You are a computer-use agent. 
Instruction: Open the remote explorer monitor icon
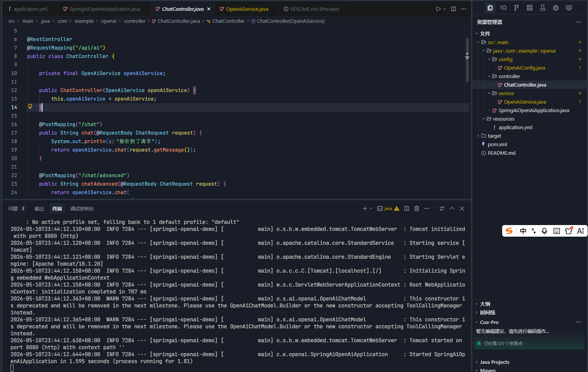pos(569,8)
